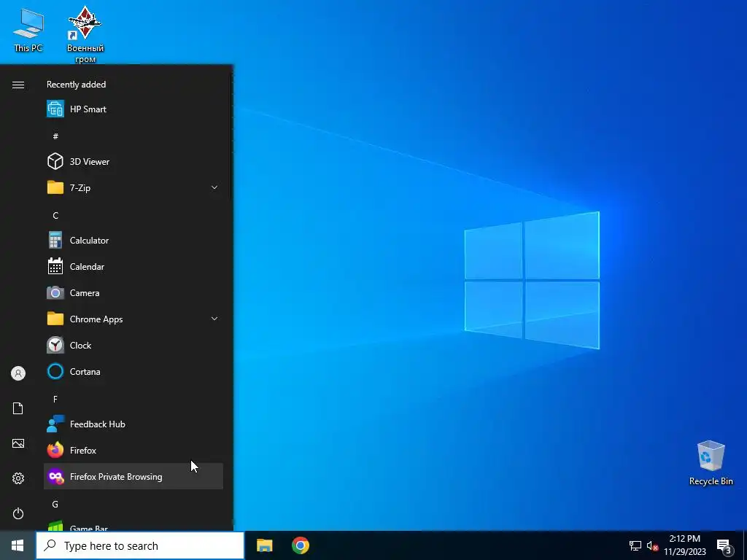Click the taskbar search box

coord(140,545)
